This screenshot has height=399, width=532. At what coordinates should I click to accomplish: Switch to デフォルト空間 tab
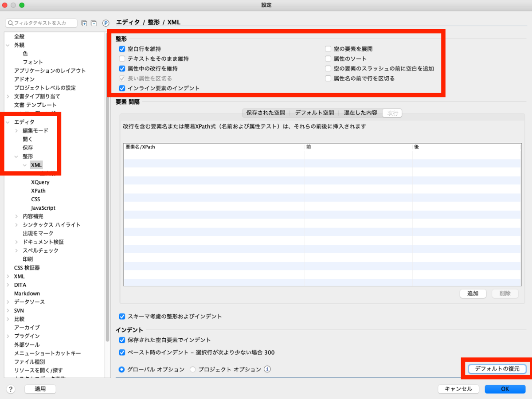click(314, 113)
